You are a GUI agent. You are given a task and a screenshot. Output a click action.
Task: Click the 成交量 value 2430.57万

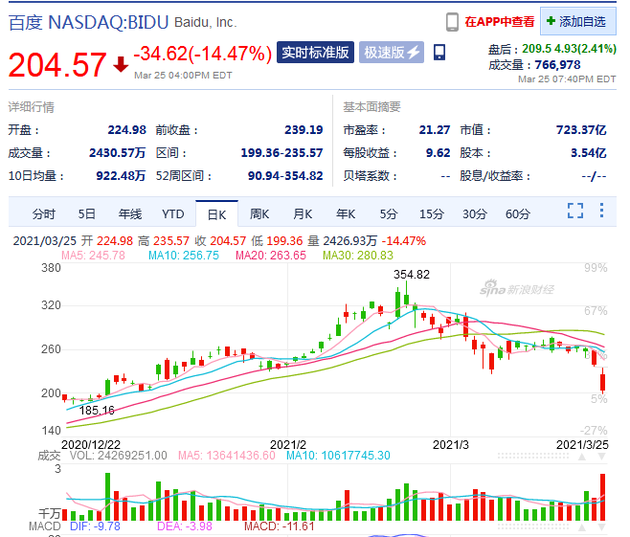(117, 153)
